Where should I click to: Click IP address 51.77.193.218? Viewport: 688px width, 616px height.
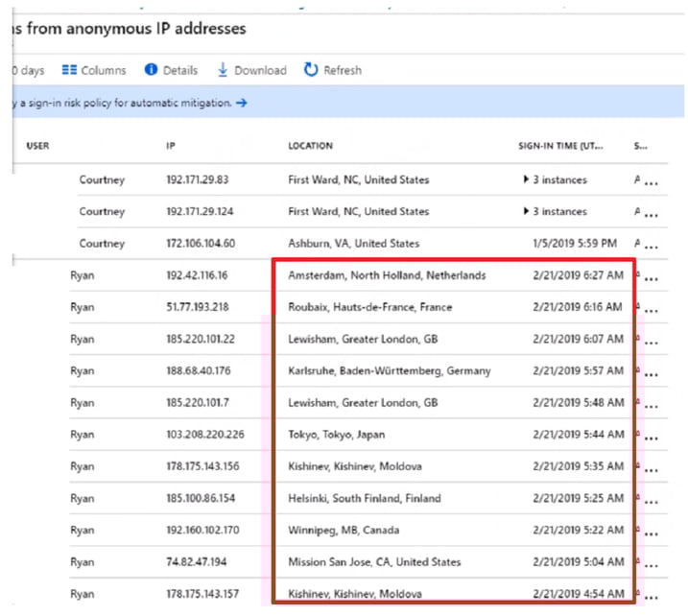click(x=198, y=307)
